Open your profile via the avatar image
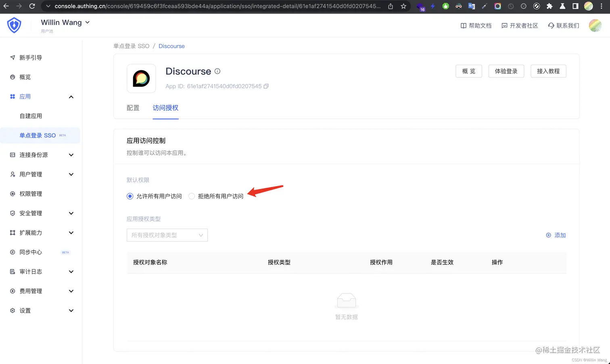The height and width of the screenshot is (364, 610). pyautogui.click(x=595, y=25)
